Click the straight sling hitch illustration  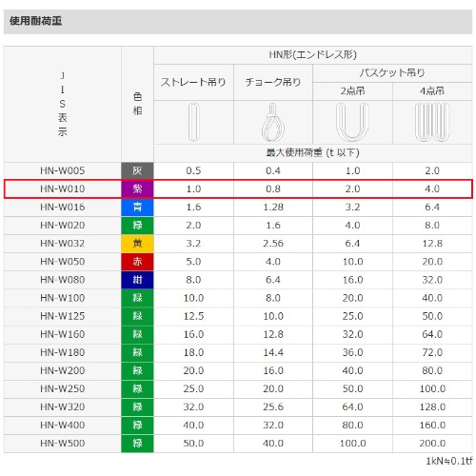[193, 122]
